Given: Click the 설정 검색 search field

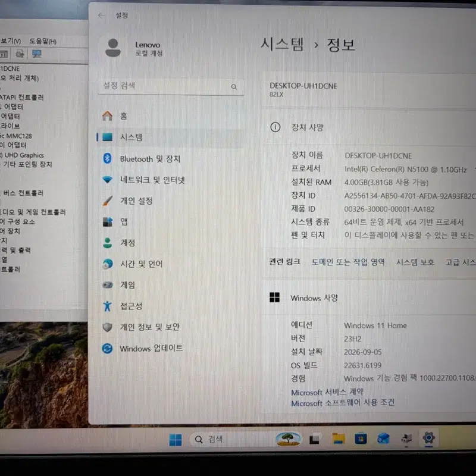Looking at the screenshot, I should click(171, 86).
